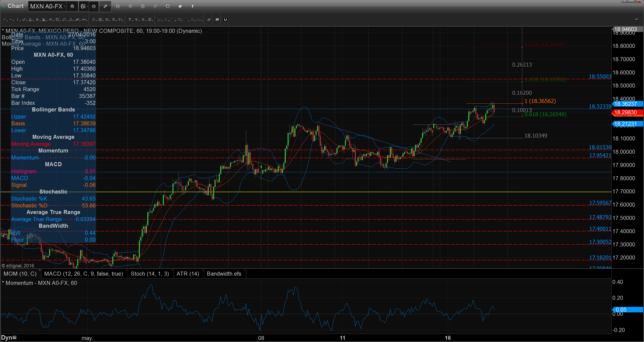This screenshot has width=644, height=342.
Task: Select the TJ ellipse tool
Action: (x=186, y=20)
